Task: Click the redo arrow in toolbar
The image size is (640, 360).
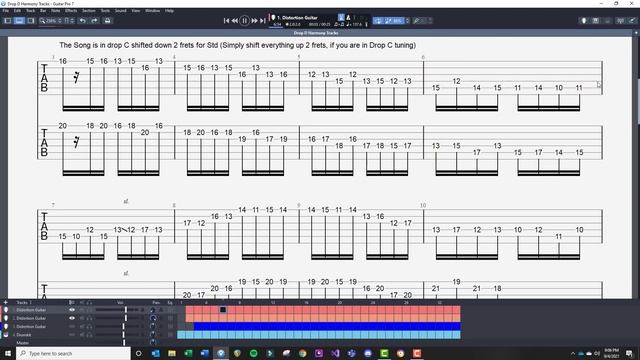Action: click(x=94, y=20)
